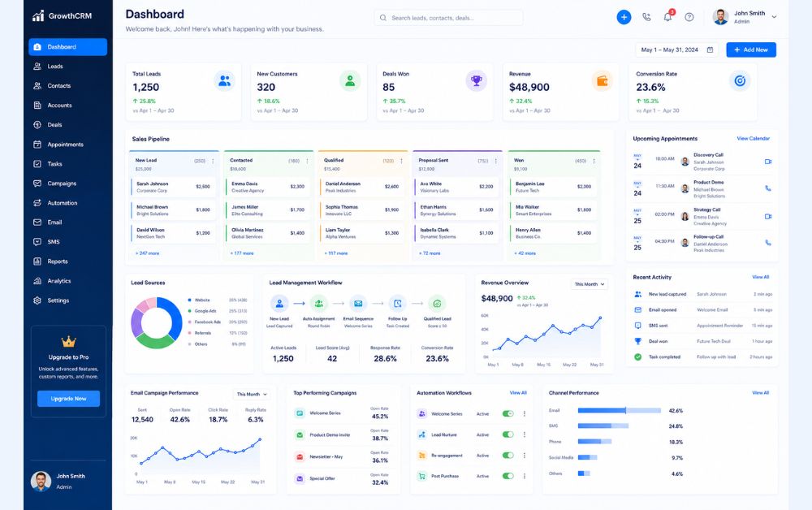Click the Email channel performance bar
Viewport: 812px width, 510px height.
click(x=620, y=411)
